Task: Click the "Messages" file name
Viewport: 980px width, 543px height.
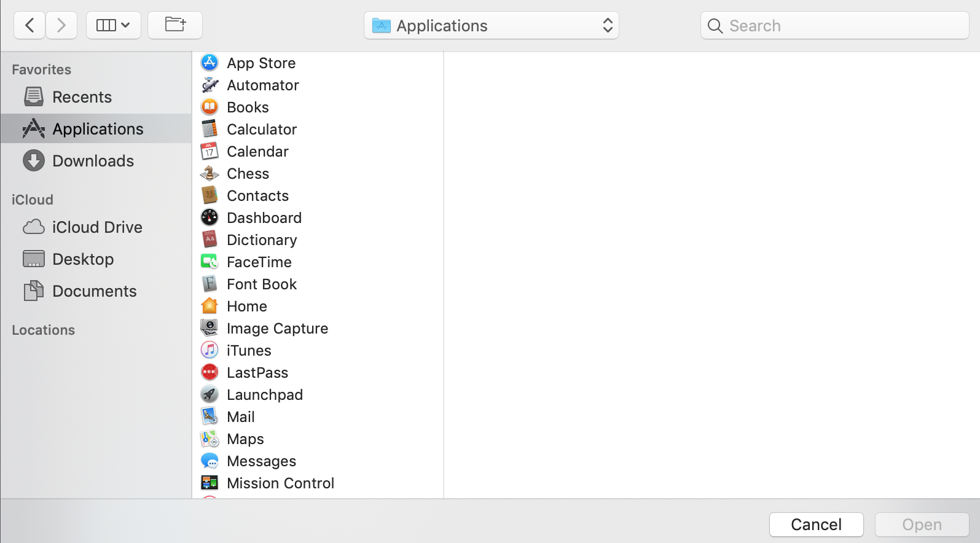Action: click(262, 461)
